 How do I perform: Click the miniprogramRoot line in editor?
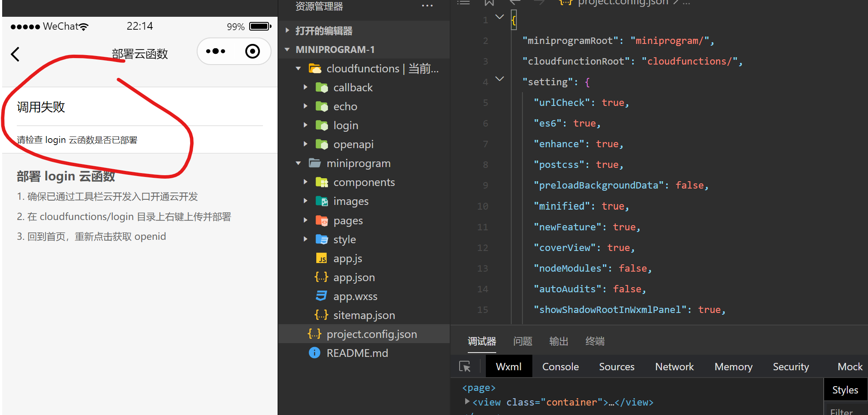618,40
